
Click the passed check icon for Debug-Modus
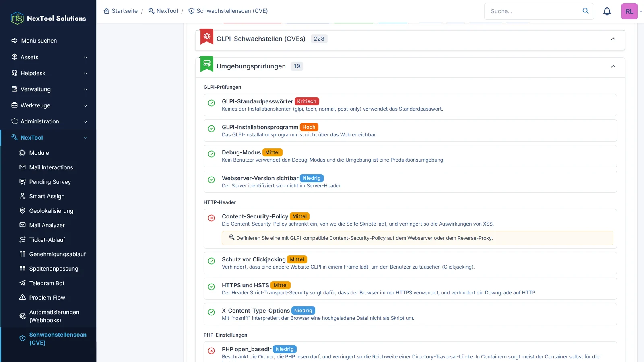click(x=211, y=154)
